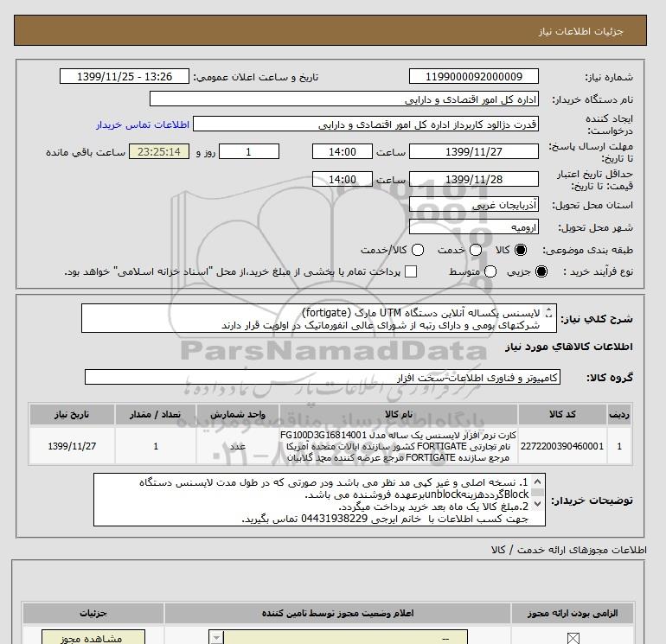Click the response deadline hour 14:00 field
This screenshot has width=666, height=644.
pyautogui.click(x=343, y=151)
